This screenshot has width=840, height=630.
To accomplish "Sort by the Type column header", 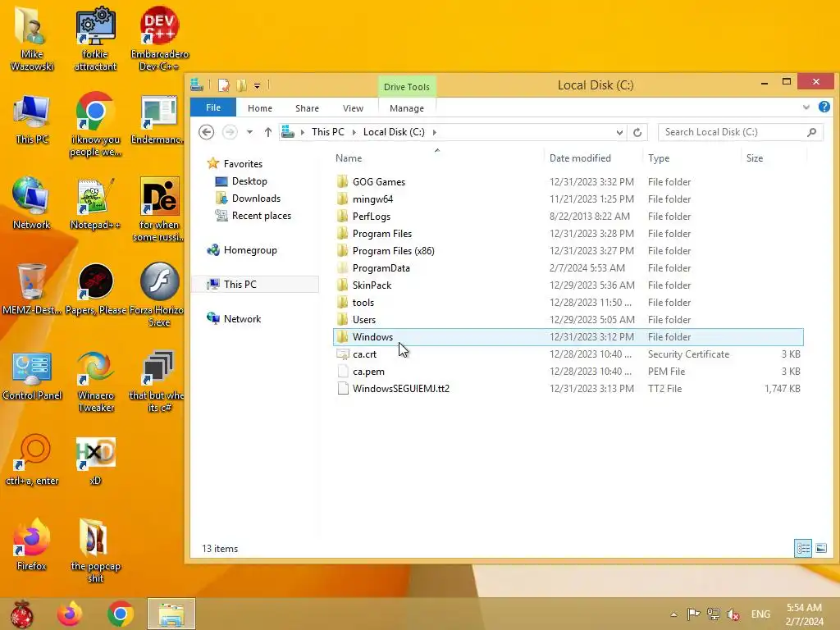I will pos(692,158).
